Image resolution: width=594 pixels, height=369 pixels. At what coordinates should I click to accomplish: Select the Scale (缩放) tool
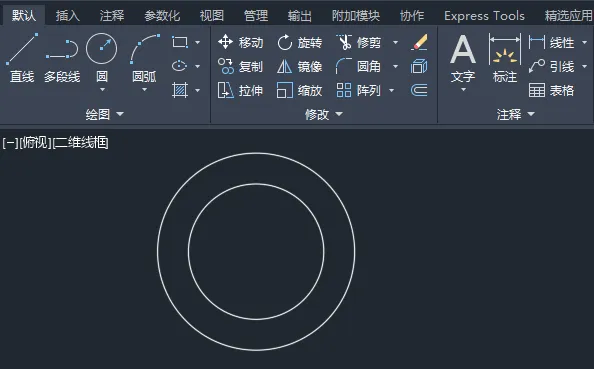coord(300,90)
